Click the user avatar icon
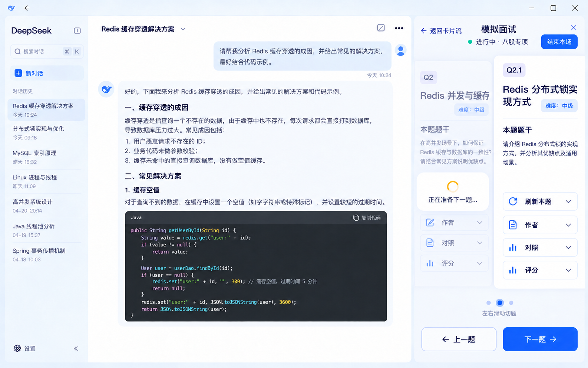Screen dimensions: 588x368 (401, 50)
